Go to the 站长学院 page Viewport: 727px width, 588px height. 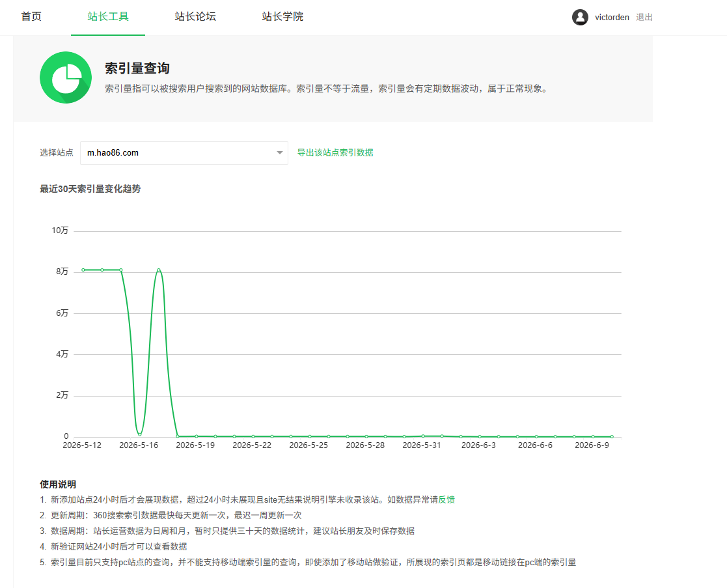point(282,17)
